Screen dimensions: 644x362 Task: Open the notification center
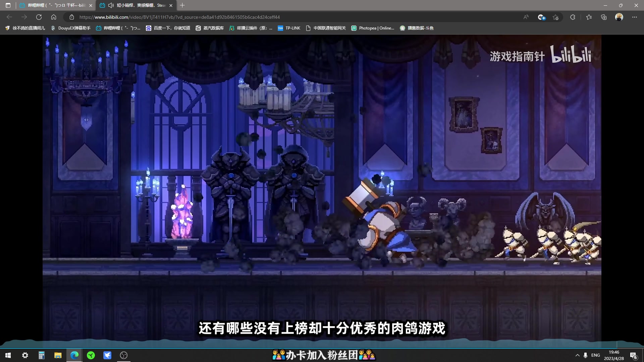(x=634, y=355)
